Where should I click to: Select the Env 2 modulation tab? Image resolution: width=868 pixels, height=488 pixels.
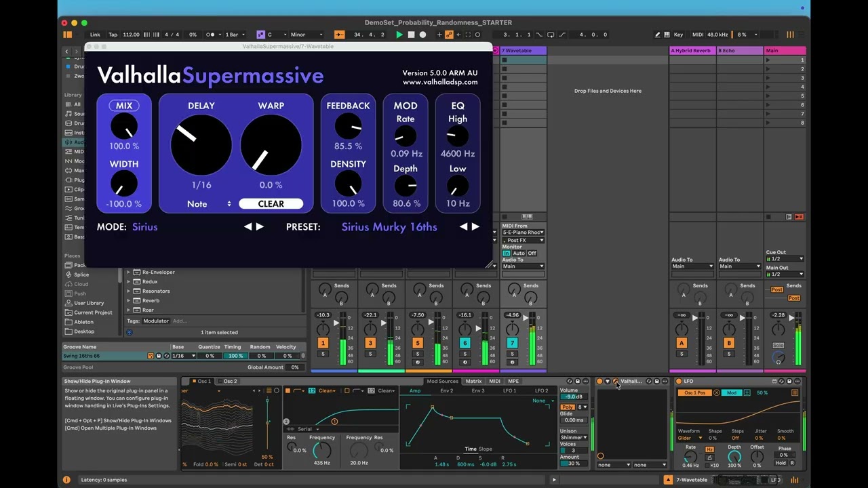tap(446, 391)
